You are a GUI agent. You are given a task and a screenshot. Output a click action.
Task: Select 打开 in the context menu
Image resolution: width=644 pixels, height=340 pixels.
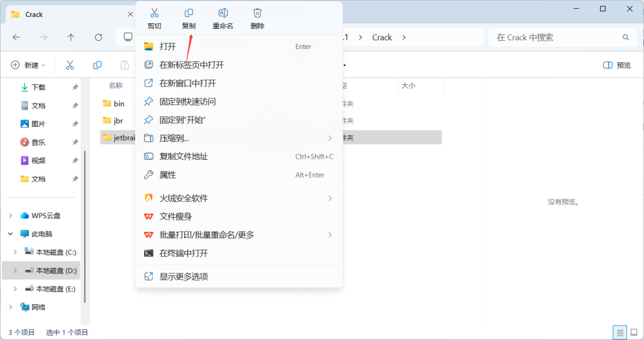point(238,47)
